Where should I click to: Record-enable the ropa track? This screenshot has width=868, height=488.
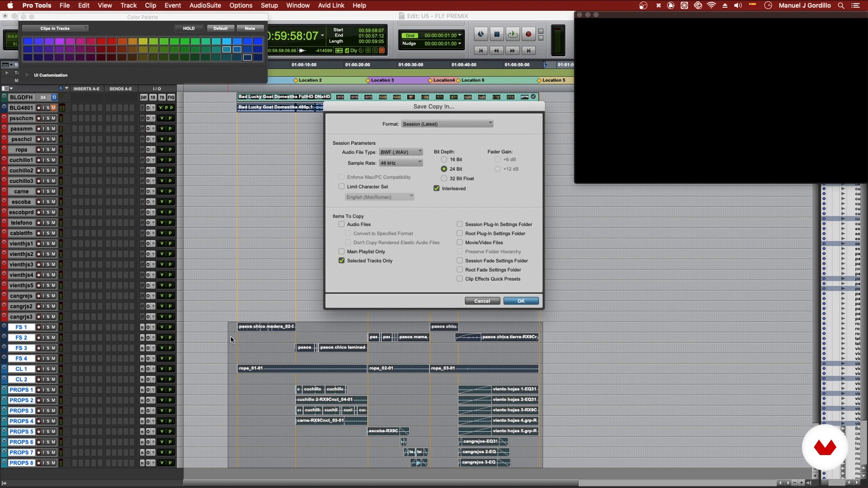coord(39,150)
